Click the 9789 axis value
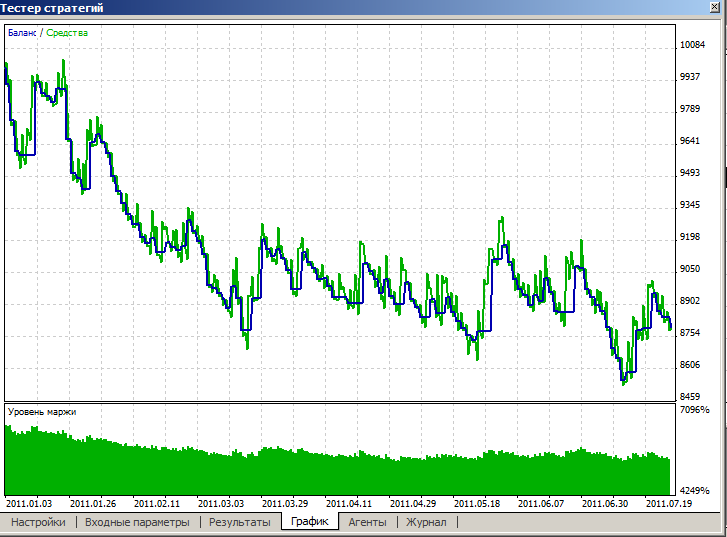 tap(690, 109)
